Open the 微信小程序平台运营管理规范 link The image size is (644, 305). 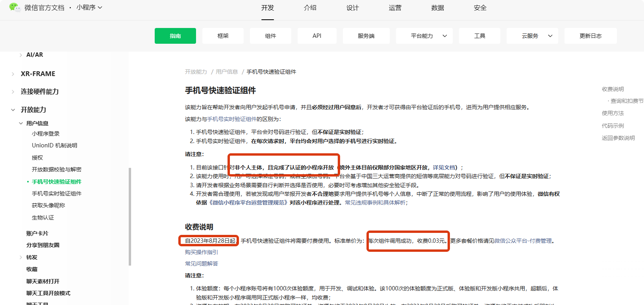tap(248, 203)
